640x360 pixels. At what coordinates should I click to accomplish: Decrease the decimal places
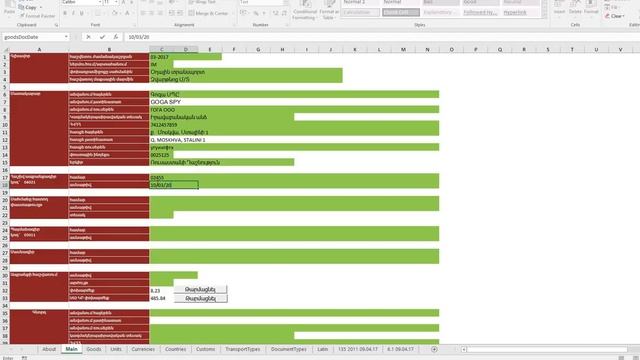284,13
